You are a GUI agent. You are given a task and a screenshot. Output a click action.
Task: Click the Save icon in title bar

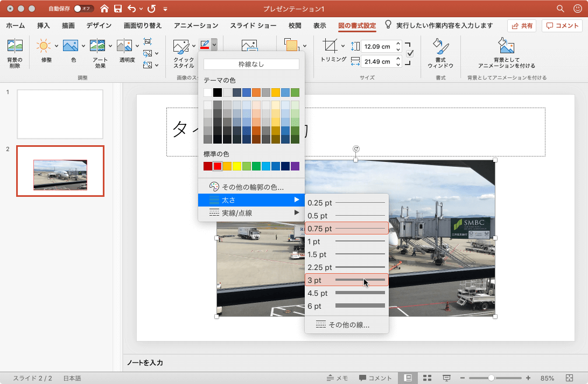pyautogui.click(x=117, y=9)
